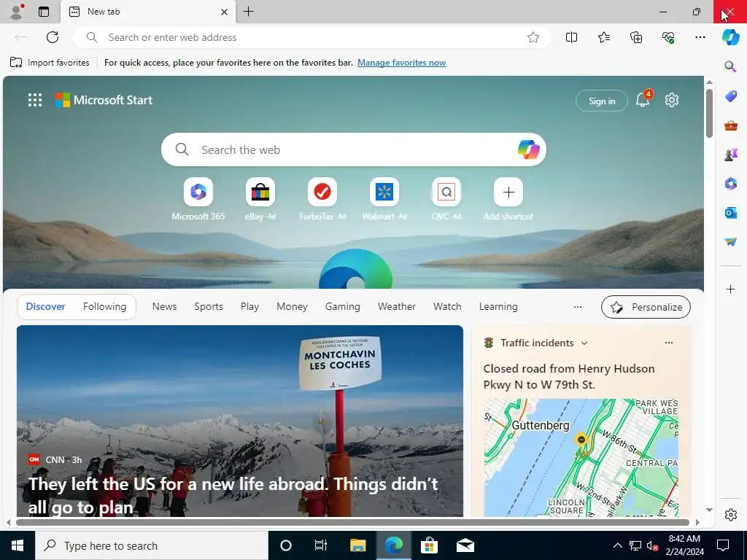Open Settings and more ellipsis menu

pyautogui.click(x=700, y=37)
